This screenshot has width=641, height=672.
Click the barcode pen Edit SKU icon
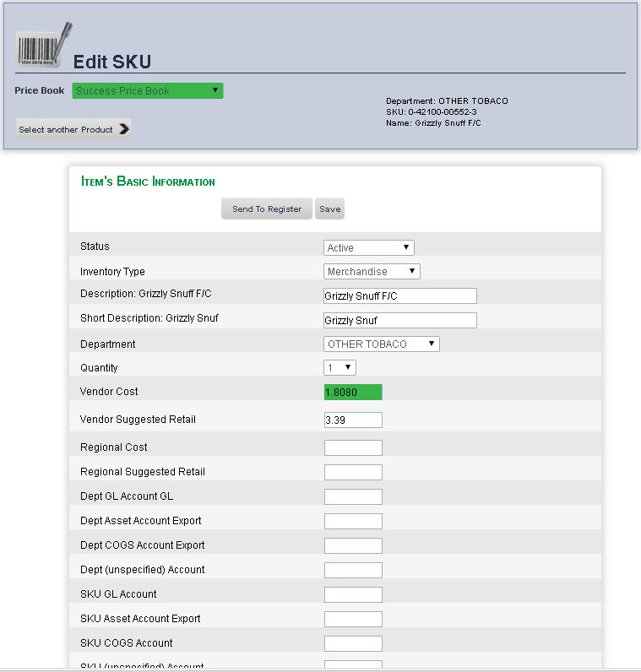click(x=44, y=46)
